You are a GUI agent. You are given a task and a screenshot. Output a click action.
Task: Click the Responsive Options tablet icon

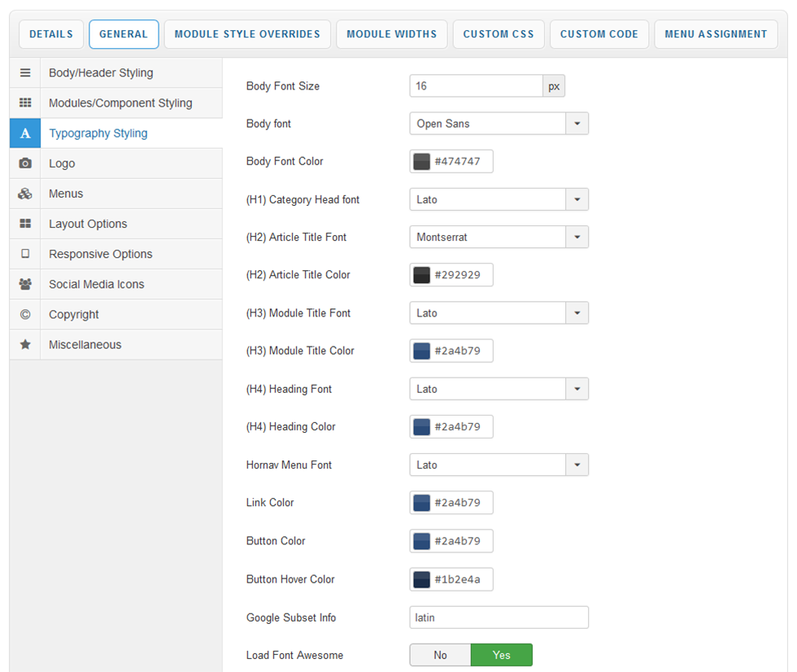pyautogui.click(x=25, y=254)
